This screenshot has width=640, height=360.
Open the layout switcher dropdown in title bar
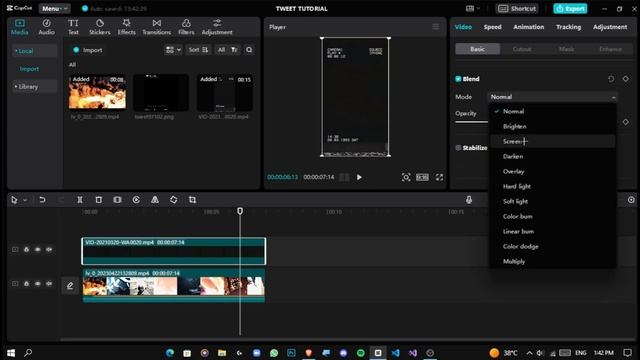[x=473, y=9]
